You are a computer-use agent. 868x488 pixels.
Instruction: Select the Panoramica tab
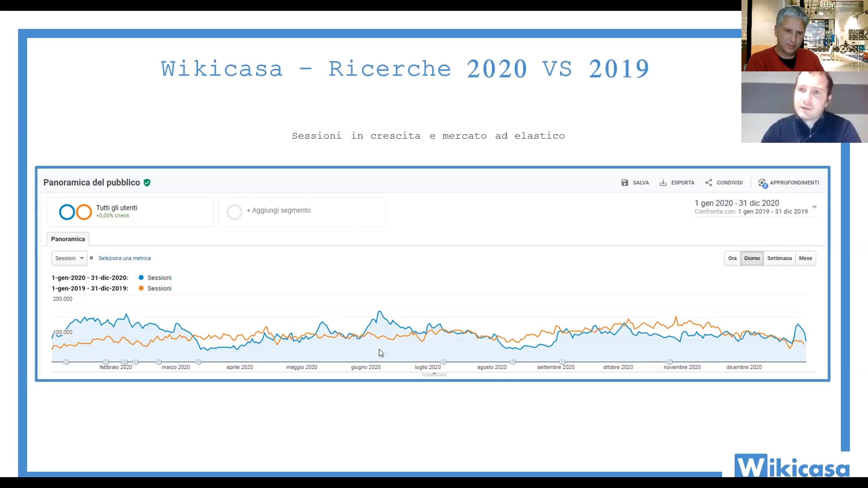68,239
